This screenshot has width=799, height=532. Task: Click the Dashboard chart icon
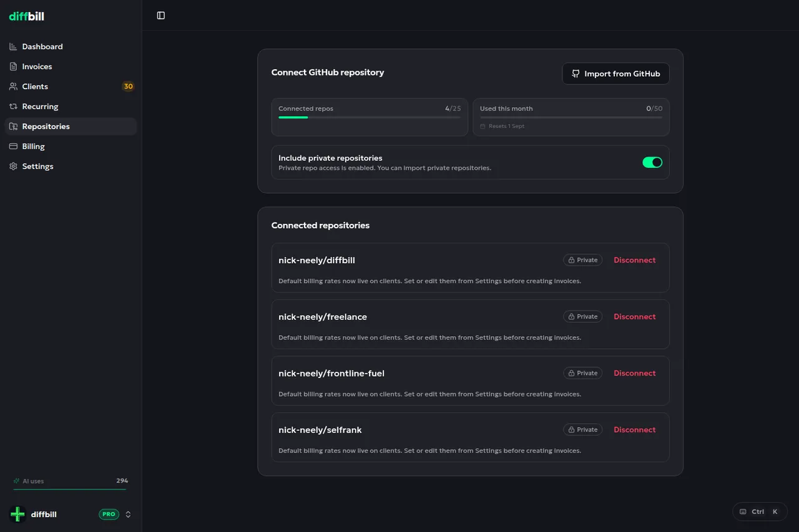coord(13,47)
